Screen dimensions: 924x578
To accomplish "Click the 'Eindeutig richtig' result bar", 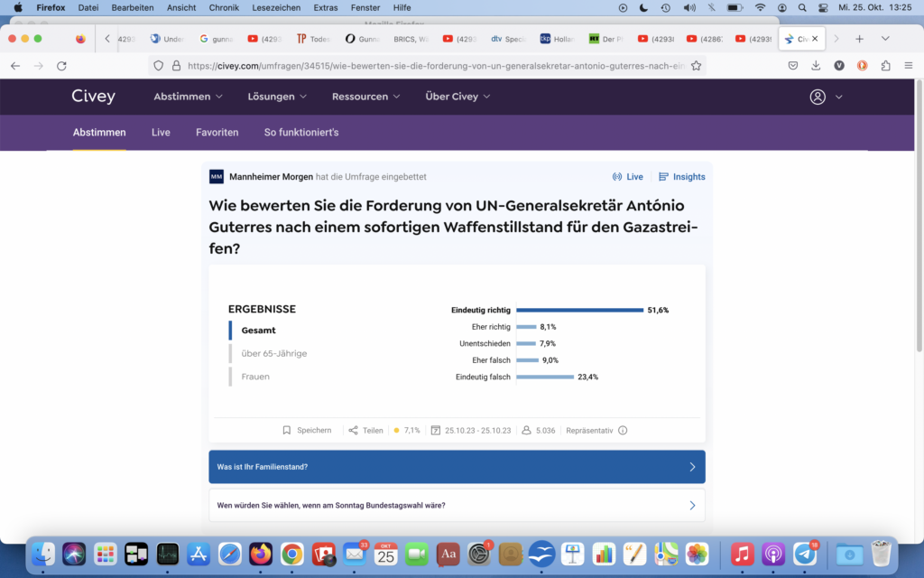I will [x=579, y=310].
